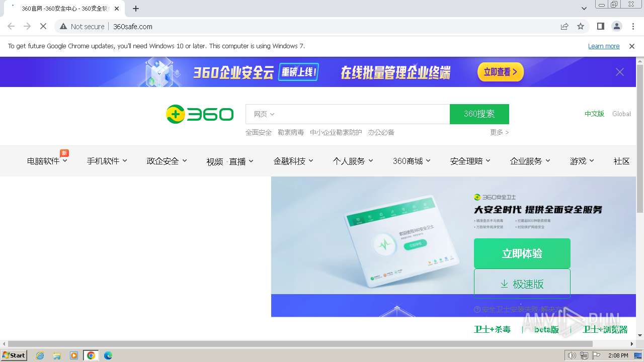Click the 立即体验 download button
Screen dimensions: 644x362
pyautogui.click(x=522, y=253)
